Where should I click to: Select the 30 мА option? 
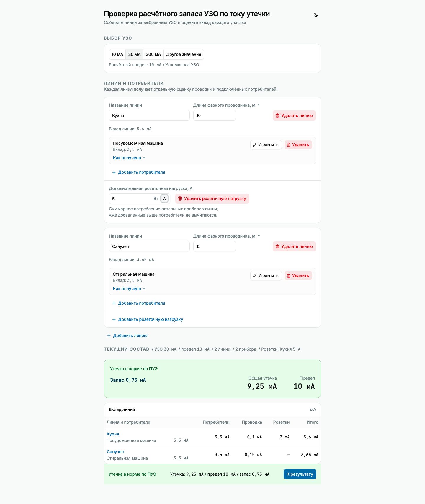[134, 54]
